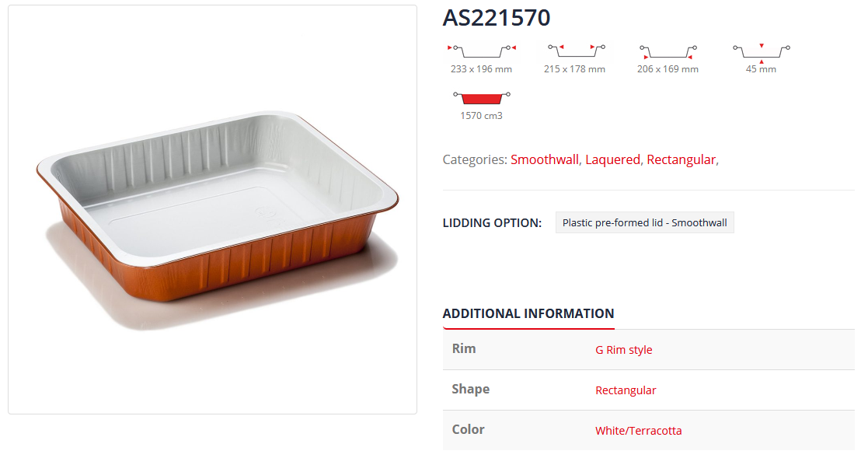Click the 45 mm depth label
This screenshot has width=868, height=465.
[761, 69]
